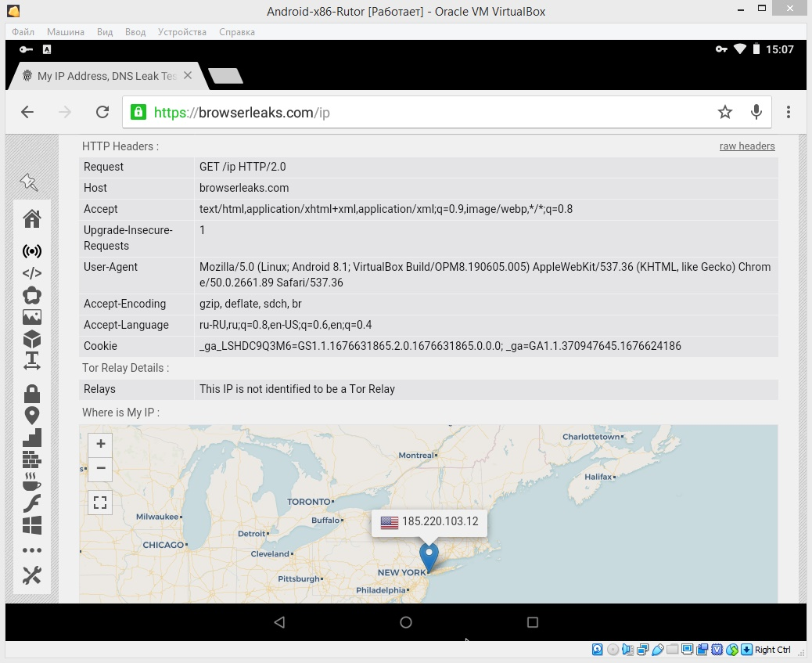Click the Right Ctrl host key indicator
812x663 pixels.
click(x=773, y=650)
